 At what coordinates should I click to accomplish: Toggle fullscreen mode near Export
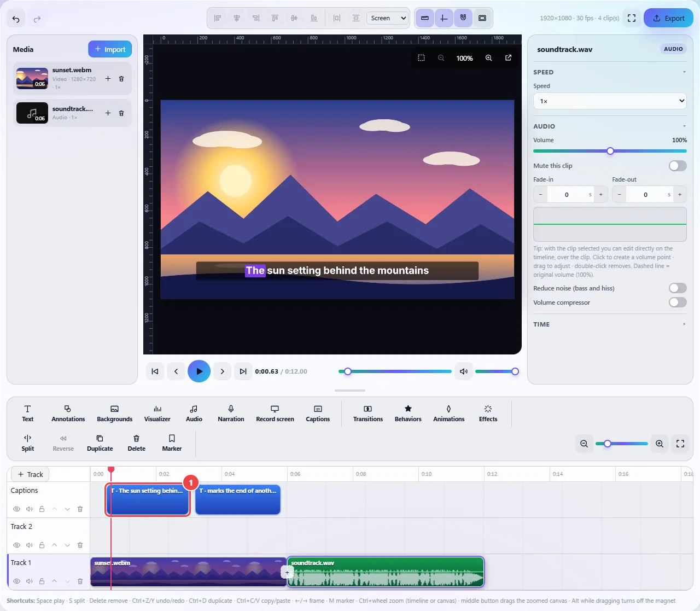coord(632,18)
